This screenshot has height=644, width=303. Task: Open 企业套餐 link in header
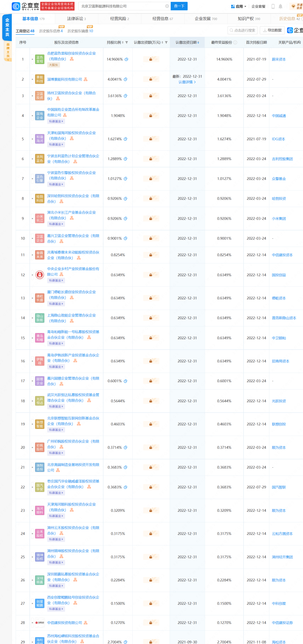coord(258,6)
